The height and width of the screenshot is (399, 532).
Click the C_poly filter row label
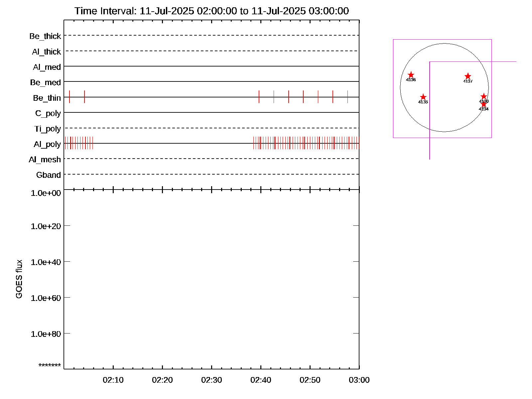48,113
